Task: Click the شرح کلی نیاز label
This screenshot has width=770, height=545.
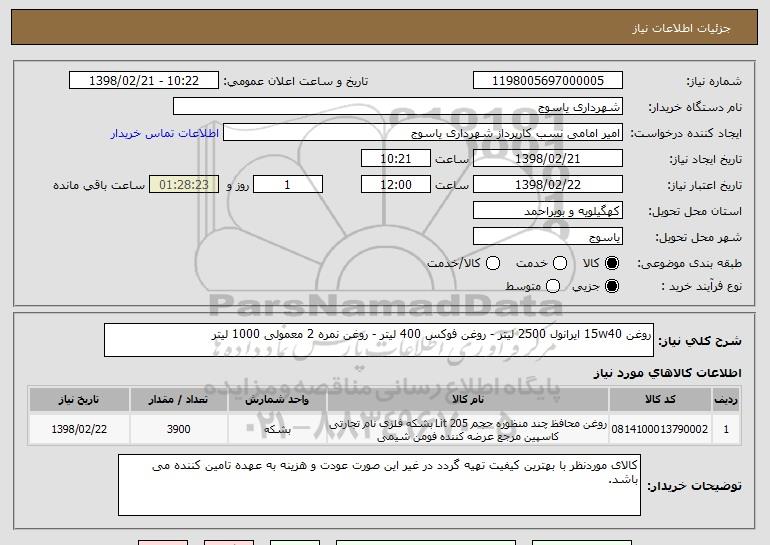Action: pos(699,341)
